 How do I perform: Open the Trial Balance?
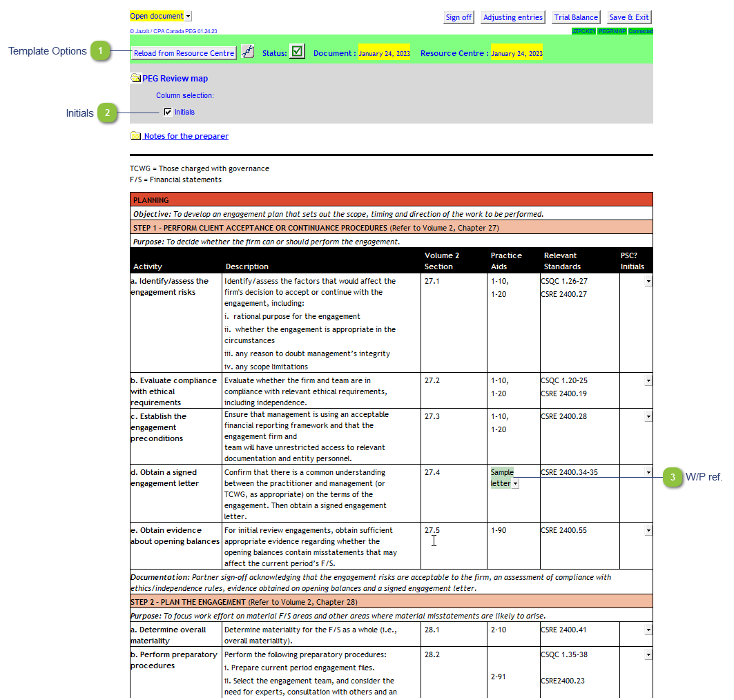pyautogui.click(x=577, y=17)
